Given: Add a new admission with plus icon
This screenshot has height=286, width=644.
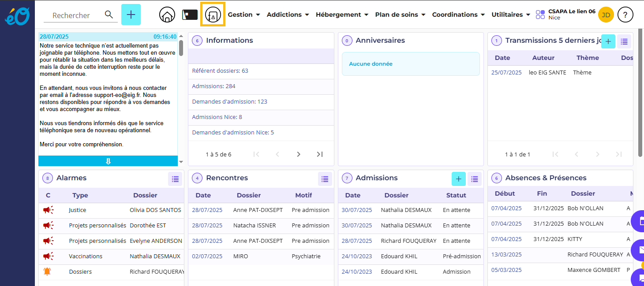Looking at the screenshot, I should (x=459, y=179).
